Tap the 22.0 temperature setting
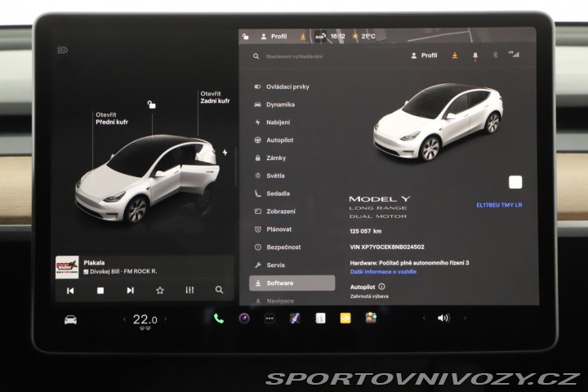Screen dimensions: 588x392 click(x=145, y=319)
